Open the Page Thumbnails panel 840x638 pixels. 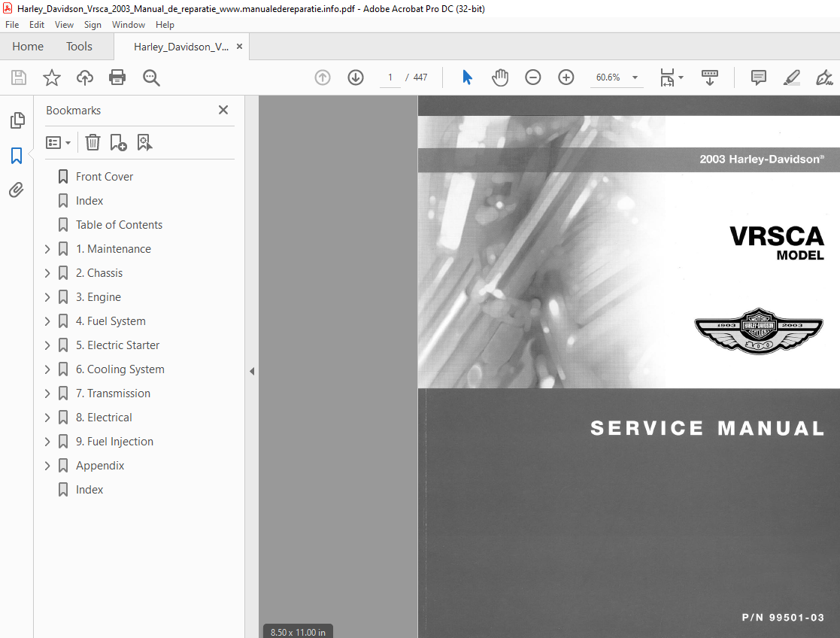click(x=17, y=120)
